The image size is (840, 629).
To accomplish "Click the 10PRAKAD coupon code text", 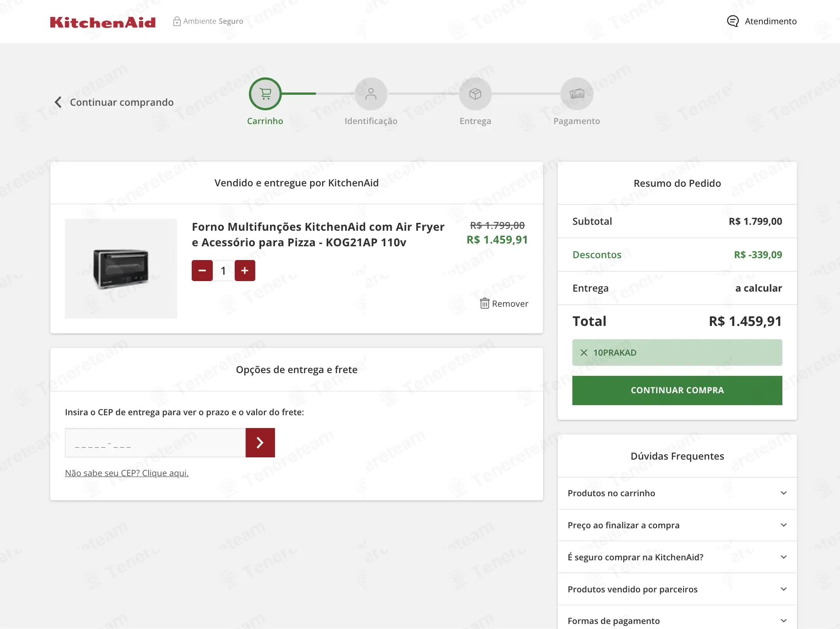I will click(615, 352).
